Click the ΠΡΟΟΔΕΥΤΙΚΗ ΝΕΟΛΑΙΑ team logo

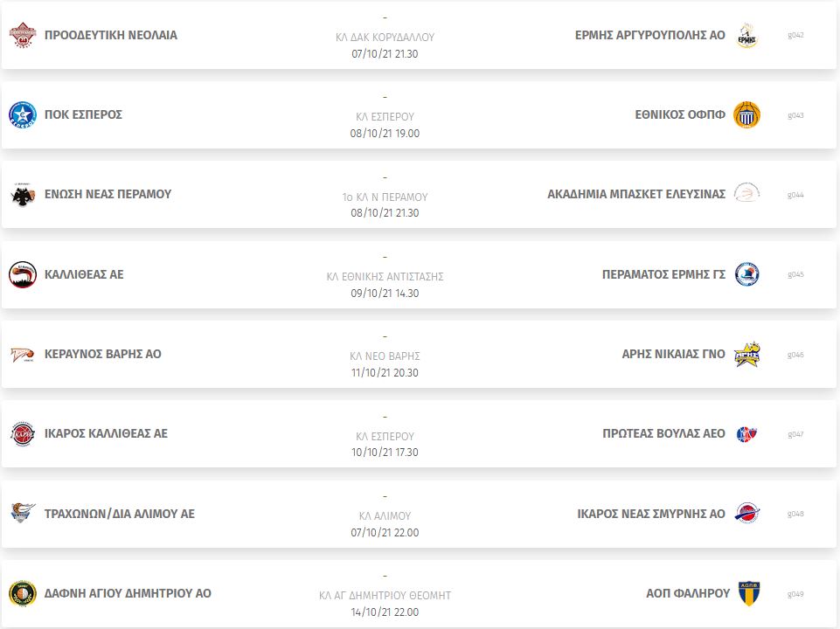pos(23,35)
